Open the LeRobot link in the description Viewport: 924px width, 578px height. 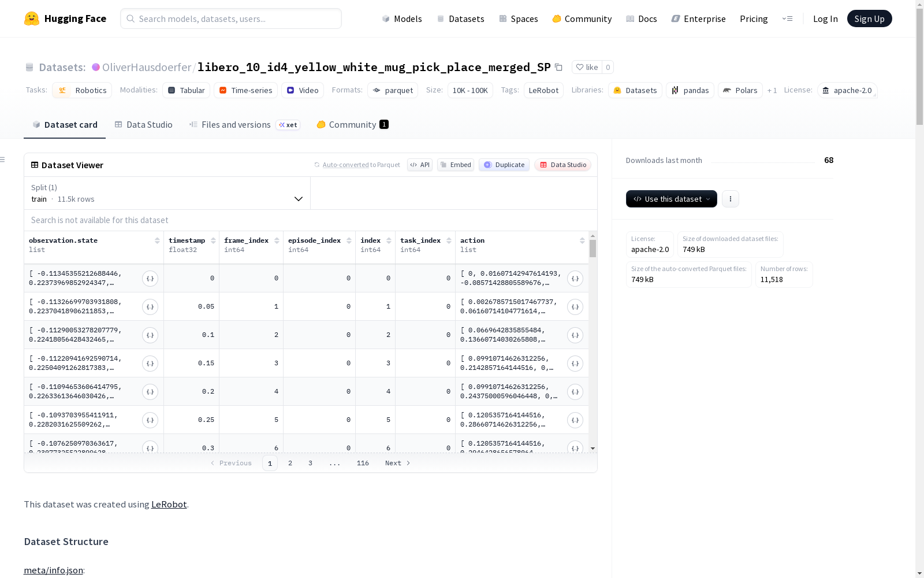169,504
